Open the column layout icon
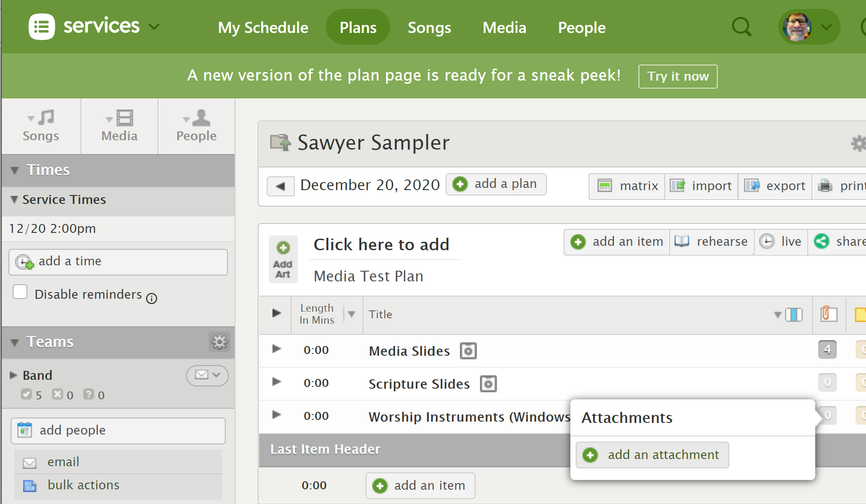The width and height of the screenshot is (866, 504). (x=793, y=315)
